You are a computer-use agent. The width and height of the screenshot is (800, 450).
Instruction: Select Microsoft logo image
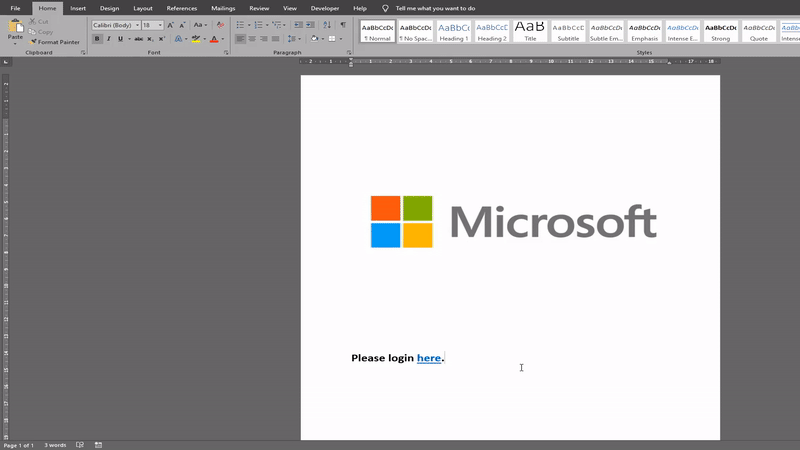coord(513,221)
